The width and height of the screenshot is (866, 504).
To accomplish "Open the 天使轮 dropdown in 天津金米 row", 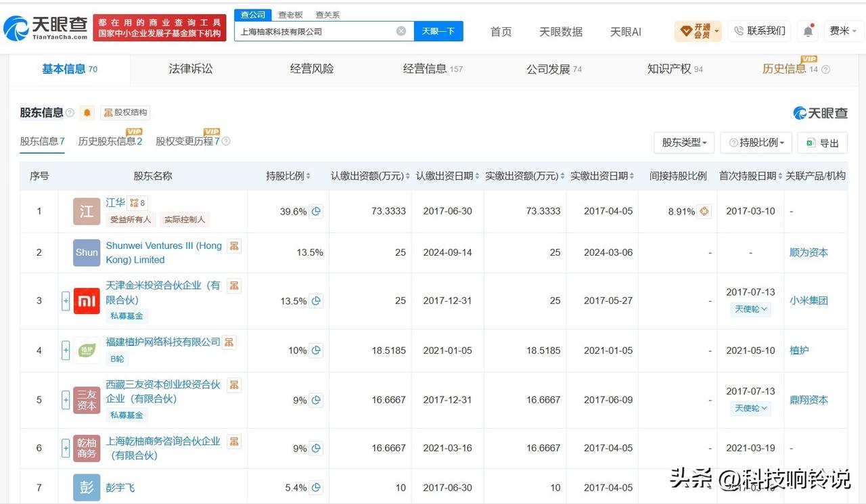I will click(x=751, y=308).
